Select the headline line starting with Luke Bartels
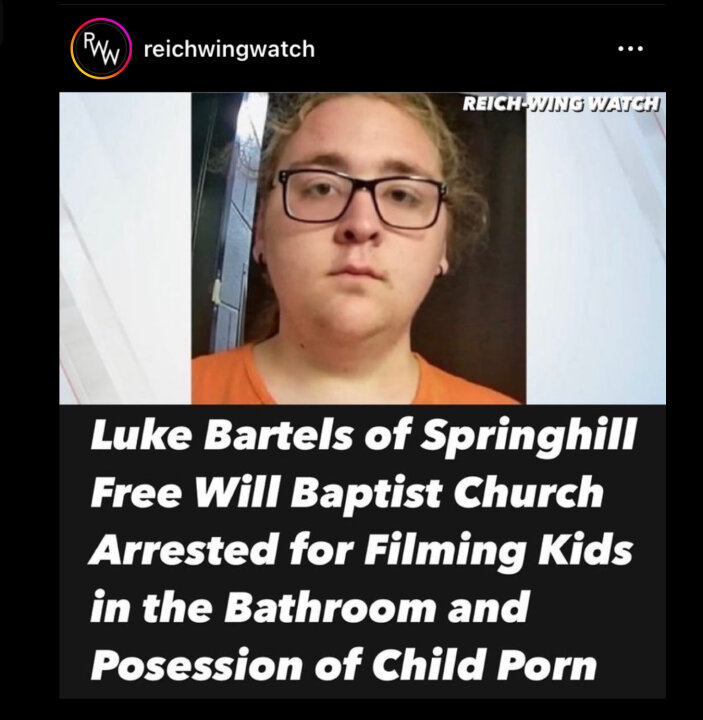The height and width of the screenshot is (720, 703). click(x=363, y=436)
